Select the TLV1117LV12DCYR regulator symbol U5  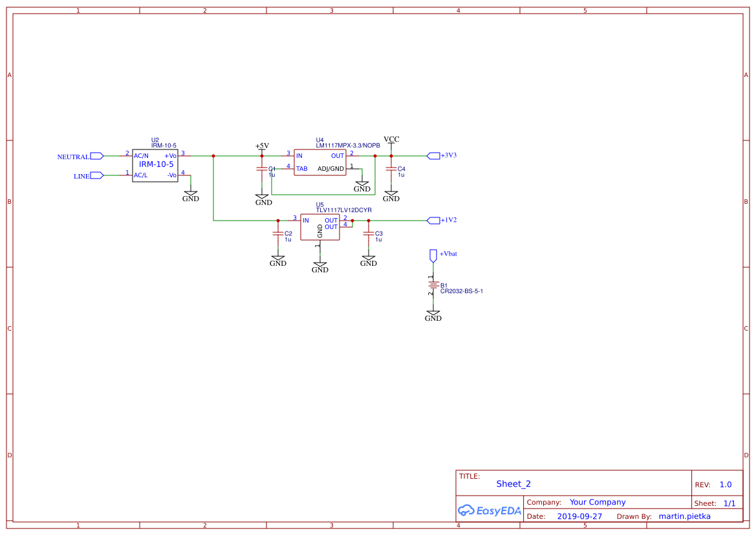pyautogui.click(x=320, y=226)
